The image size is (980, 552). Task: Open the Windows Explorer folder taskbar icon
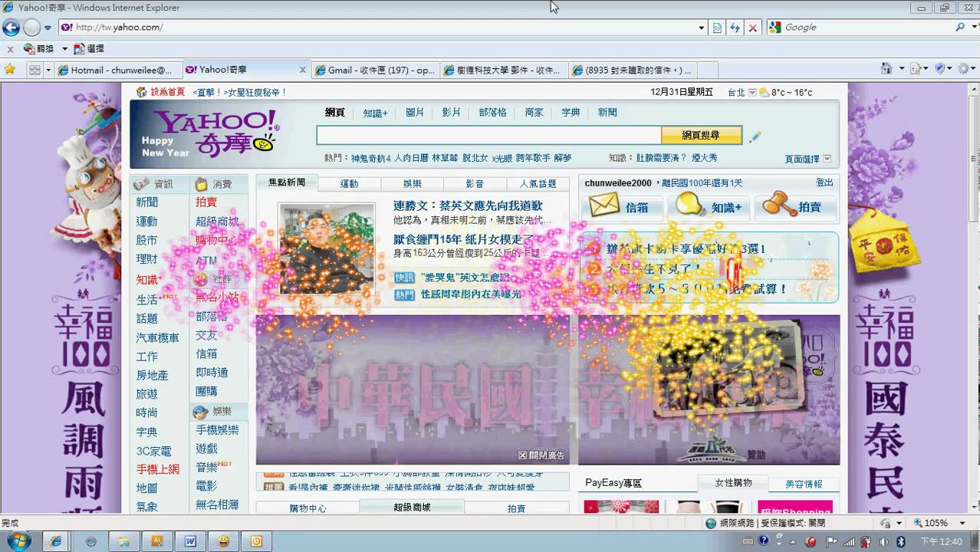coord(123,541)
